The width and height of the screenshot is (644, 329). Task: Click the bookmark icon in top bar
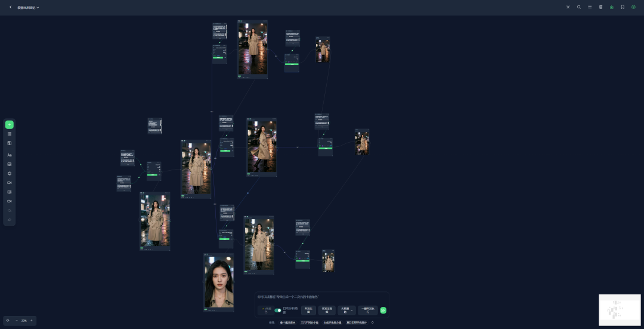623,7
